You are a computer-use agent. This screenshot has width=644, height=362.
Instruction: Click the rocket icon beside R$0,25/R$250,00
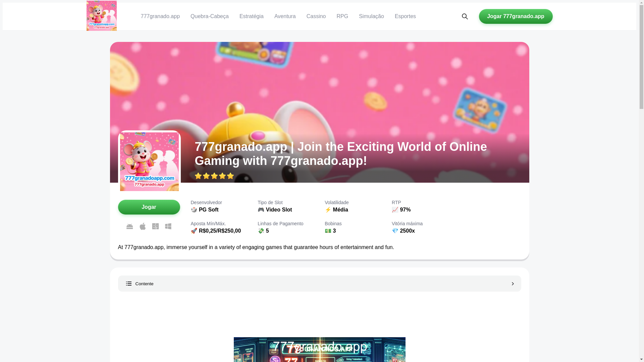pos(194,231)
